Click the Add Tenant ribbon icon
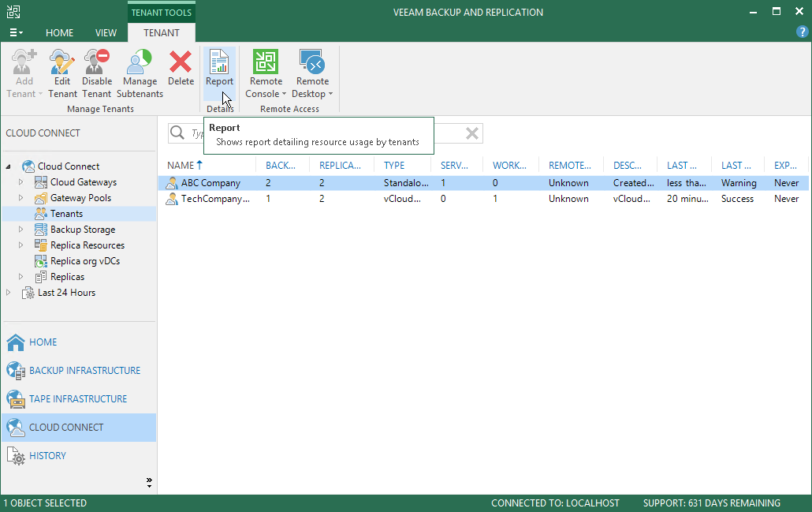Viewport: 812px width, 512px height. [24, 62]
